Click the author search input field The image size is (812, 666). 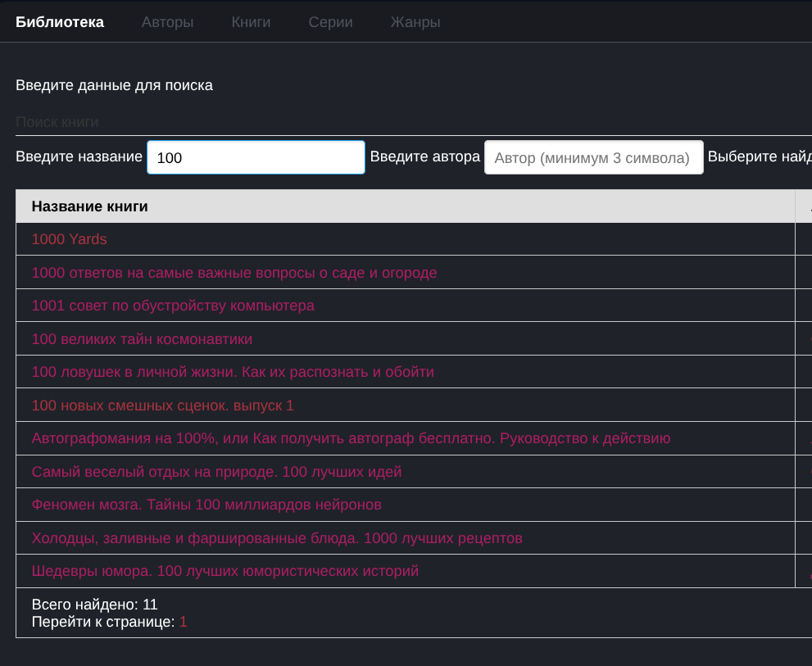(x=593, y=157)
